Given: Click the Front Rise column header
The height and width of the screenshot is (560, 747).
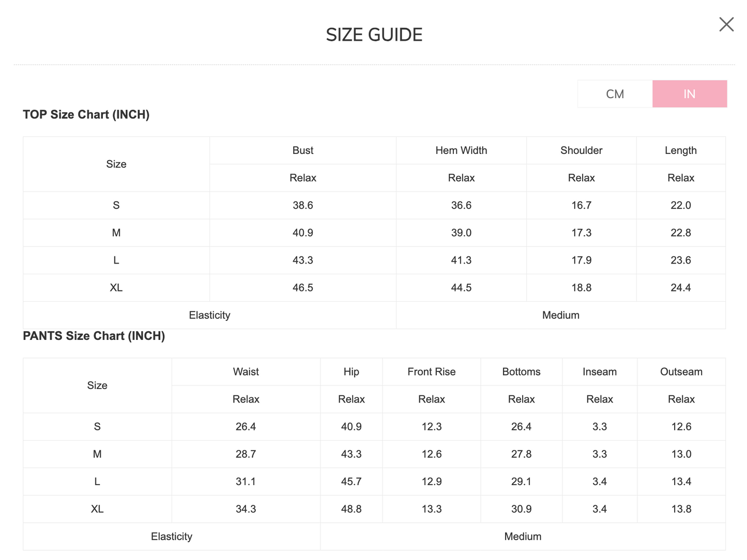Looking at the screenshot, I should [x=432, y=372].
